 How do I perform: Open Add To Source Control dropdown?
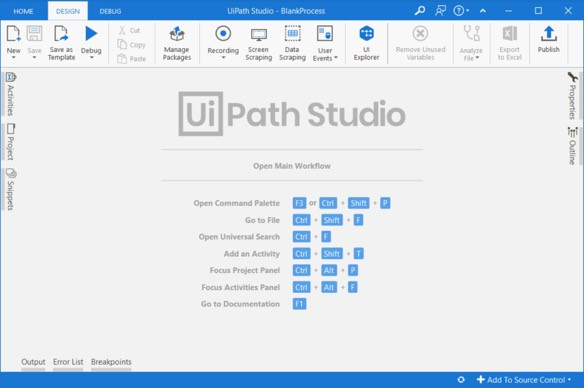click(x=524, y=379)
